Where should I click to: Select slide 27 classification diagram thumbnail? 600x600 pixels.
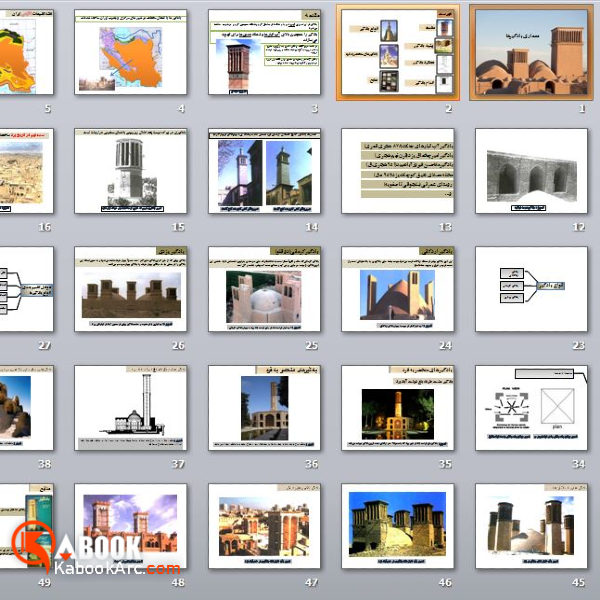pos(26,289)
